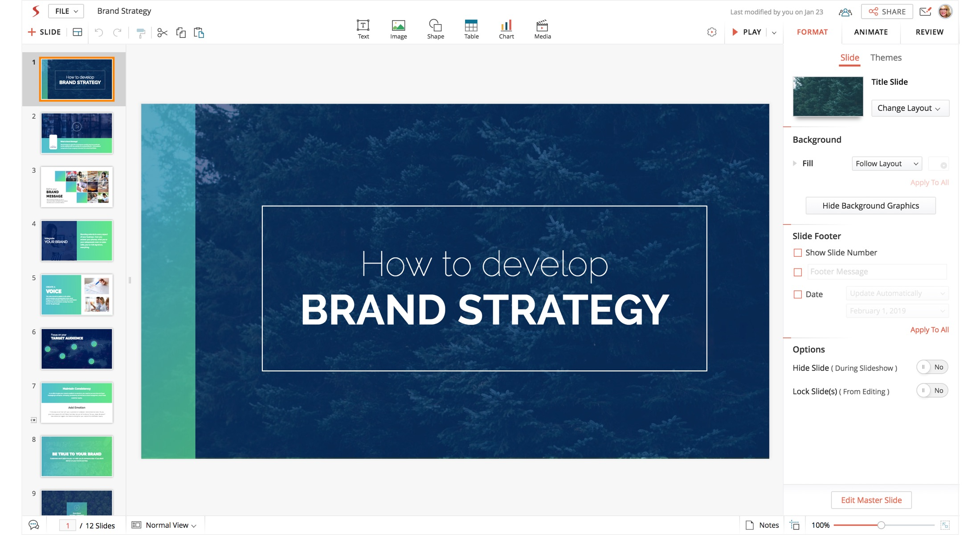Screen dimensions: 980x535
Task: Enable Show Slide Number checkbox
Action: [797, 253]
